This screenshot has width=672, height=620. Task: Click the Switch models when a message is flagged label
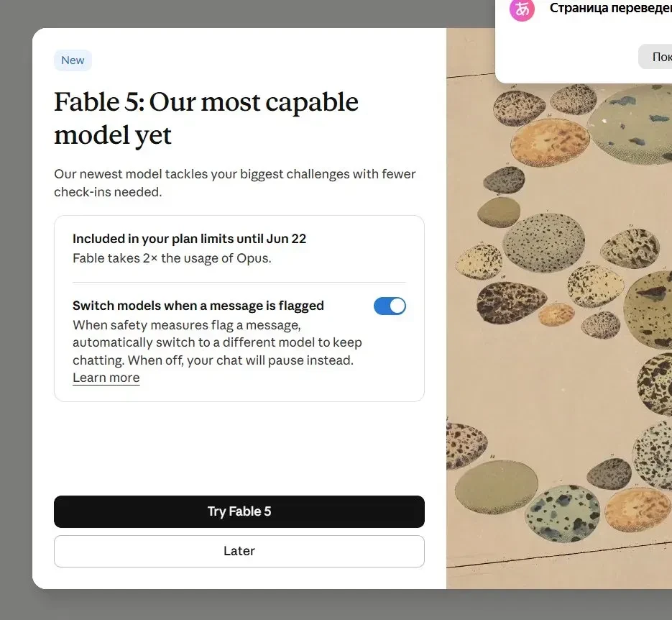click(x=198, y=306)
